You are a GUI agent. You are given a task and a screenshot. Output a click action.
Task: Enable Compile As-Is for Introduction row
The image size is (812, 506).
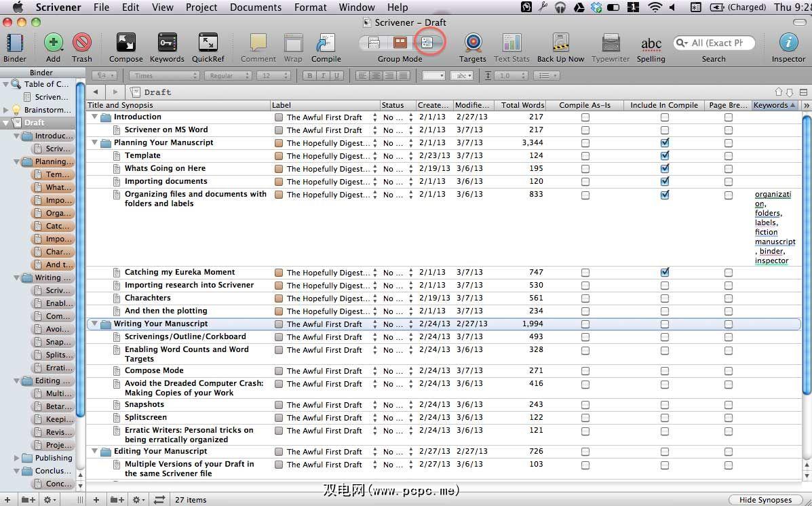point(585,117)
